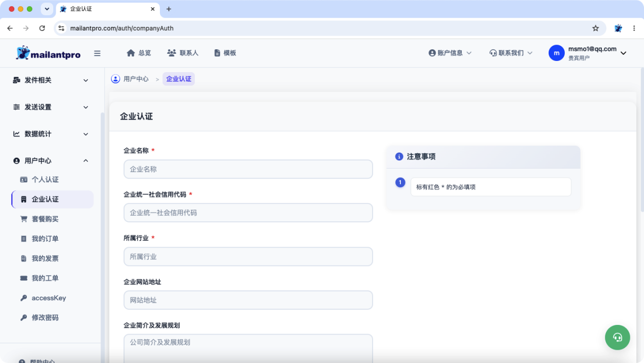Click the page vertical scrollbar
Viewport: 644px width, 363px height.
click(641, 140)
